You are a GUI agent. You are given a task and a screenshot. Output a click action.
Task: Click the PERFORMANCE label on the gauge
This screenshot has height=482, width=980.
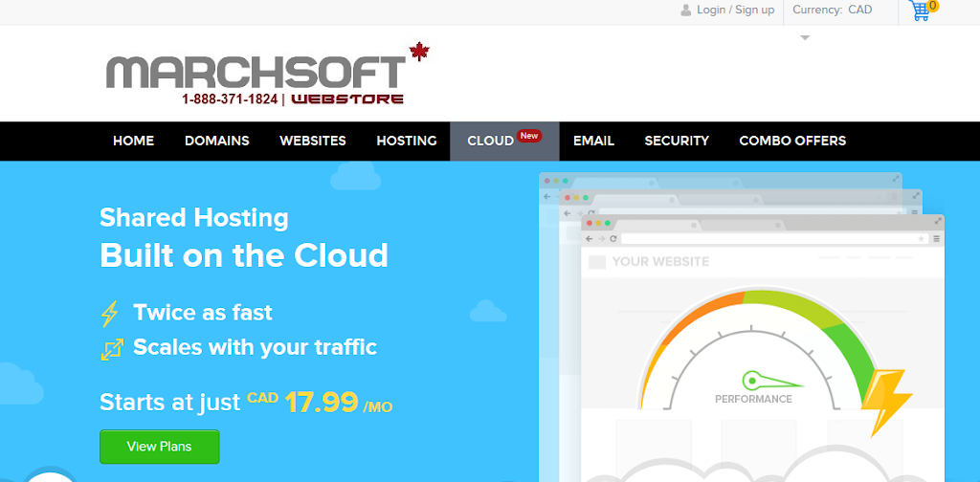point(753,399)
